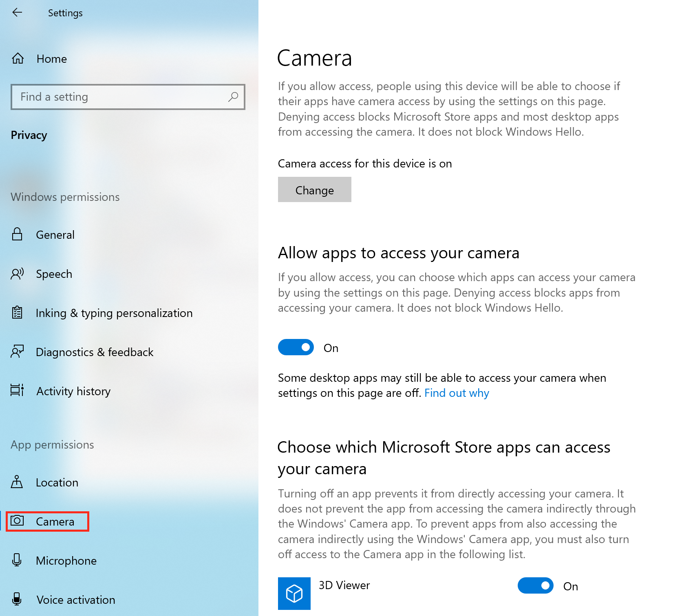The height and width of the screenshot is (616, 693).
Task: Select Voice activation permission
Action: (76, 600)
